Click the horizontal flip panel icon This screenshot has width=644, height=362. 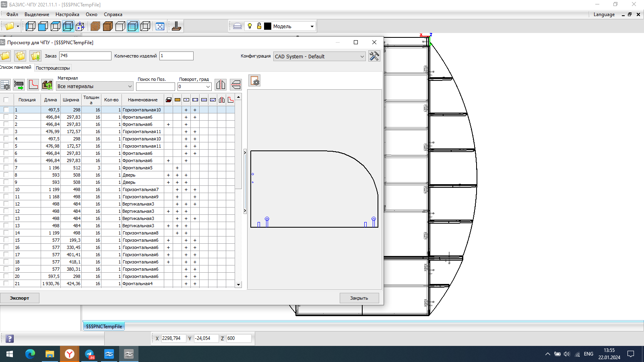(x=236, y=85)
